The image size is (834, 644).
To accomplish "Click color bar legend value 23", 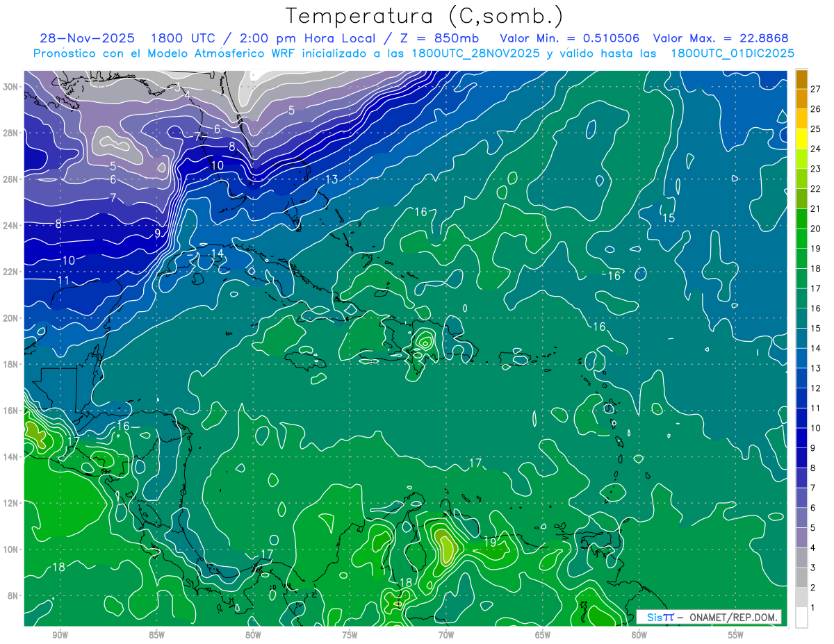I will 815,168.
